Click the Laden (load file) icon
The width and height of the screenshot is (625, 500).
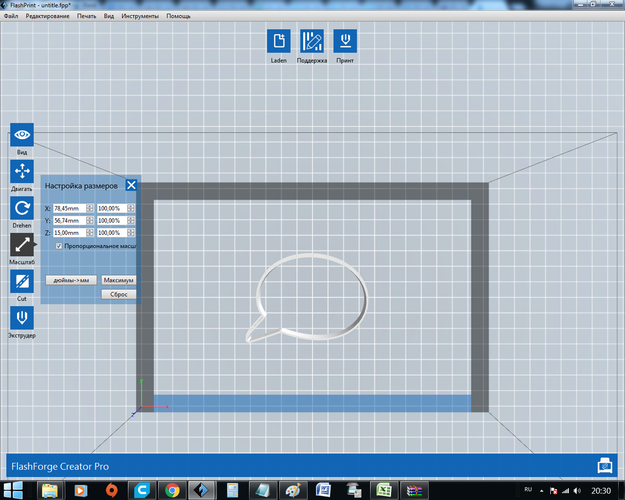[279, 41]
